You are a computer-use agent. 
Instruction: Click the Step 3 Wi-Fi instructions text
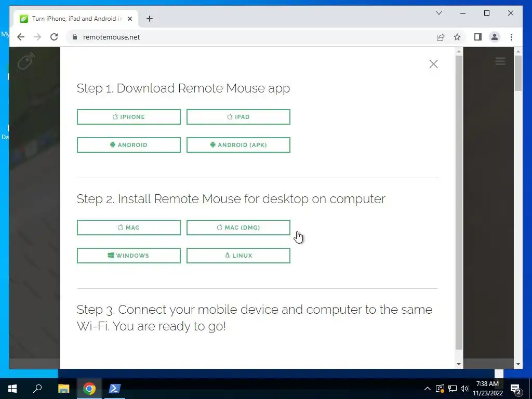255,318
